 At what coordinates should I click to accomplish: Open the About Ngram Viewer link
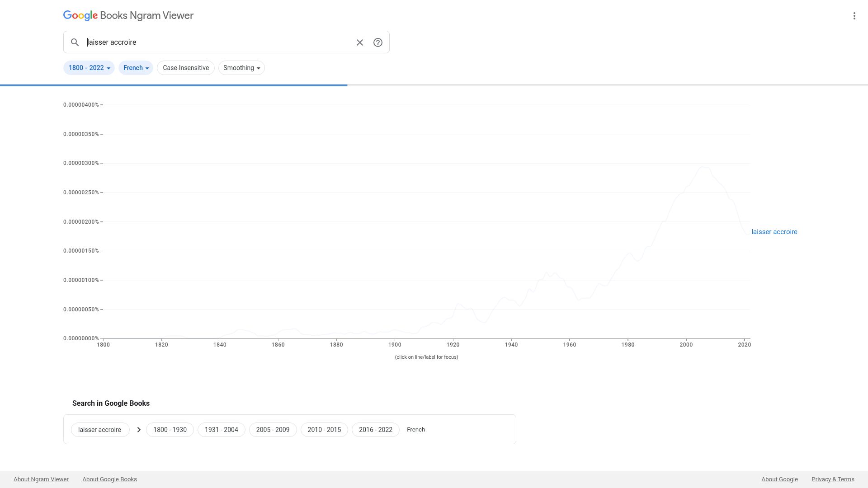click(41, 479)
